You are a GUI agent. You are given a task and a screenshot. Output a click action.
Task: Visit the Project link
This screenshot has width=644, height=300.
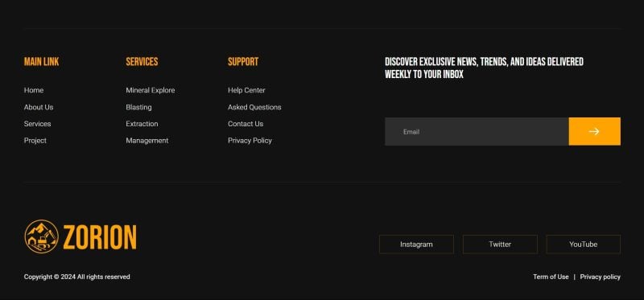pyautogui.click(x=35, y=141)
